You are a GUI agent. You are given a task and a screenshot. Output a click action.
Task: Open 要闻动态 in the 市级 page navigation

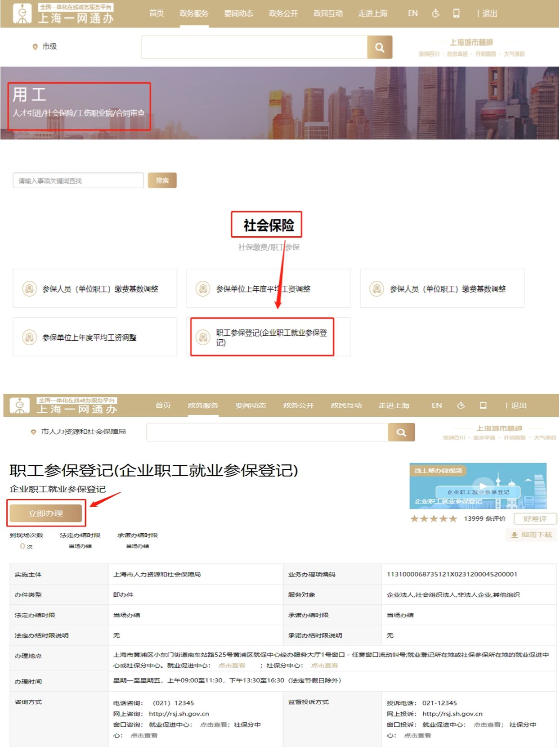tap(239, 13)
